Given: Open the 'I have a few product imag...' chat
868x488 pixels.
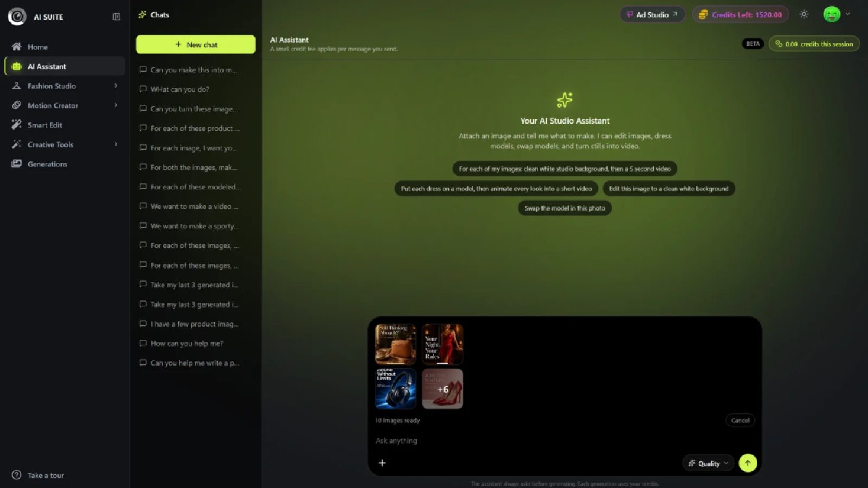Looking at the screenshot, I should click(195, 324).
